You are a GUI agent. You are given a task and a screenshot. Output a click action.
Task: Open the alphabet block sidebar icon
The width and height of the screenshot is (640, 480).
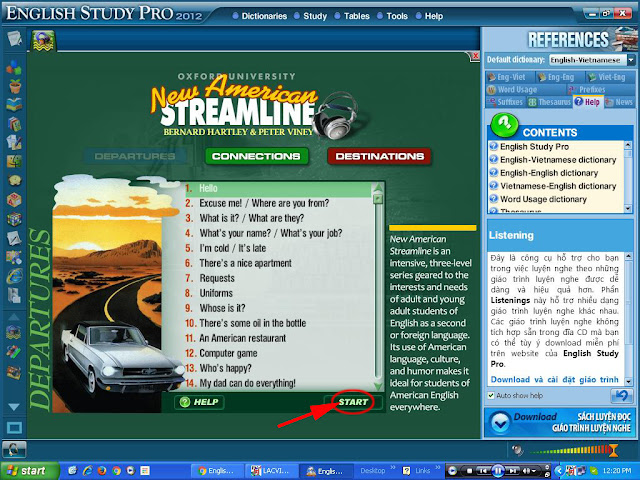click(x=14, y=200)
